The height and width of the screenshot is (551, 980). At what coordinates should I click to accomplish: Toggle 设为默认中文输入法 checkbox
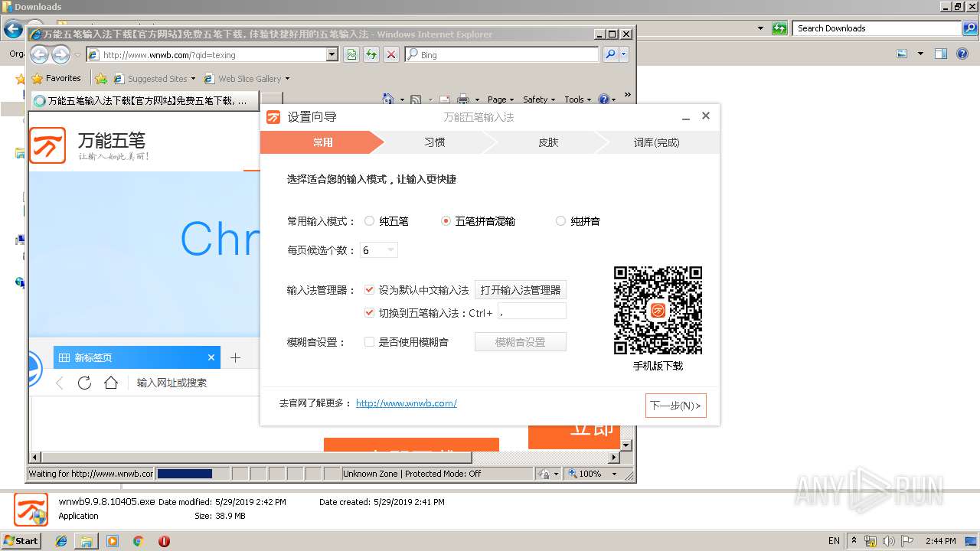coord(369,290)
